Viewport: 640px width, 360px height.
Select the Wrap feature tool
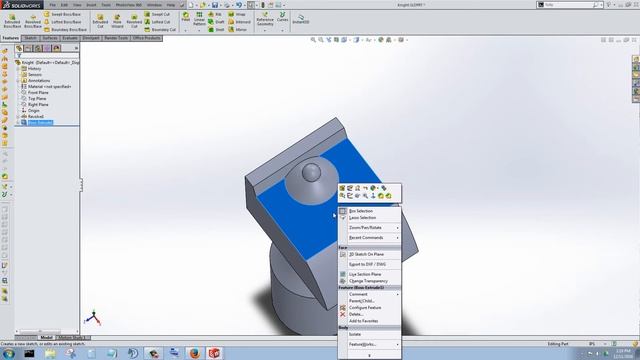pos(237,14)
